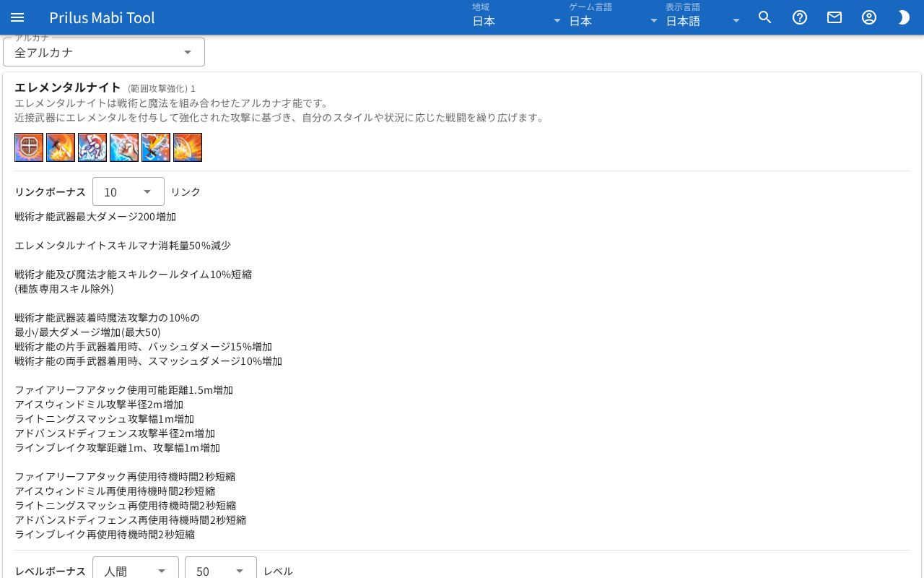Expand the 全アルカナ arcana selector
Image resolution: width=924 pixels, height=578 pixels.
click(x=104, y=52)
